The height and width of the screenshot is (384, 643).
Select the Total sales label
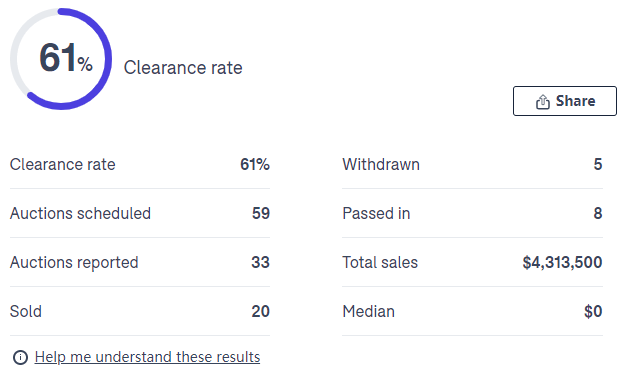click(380, 263)
